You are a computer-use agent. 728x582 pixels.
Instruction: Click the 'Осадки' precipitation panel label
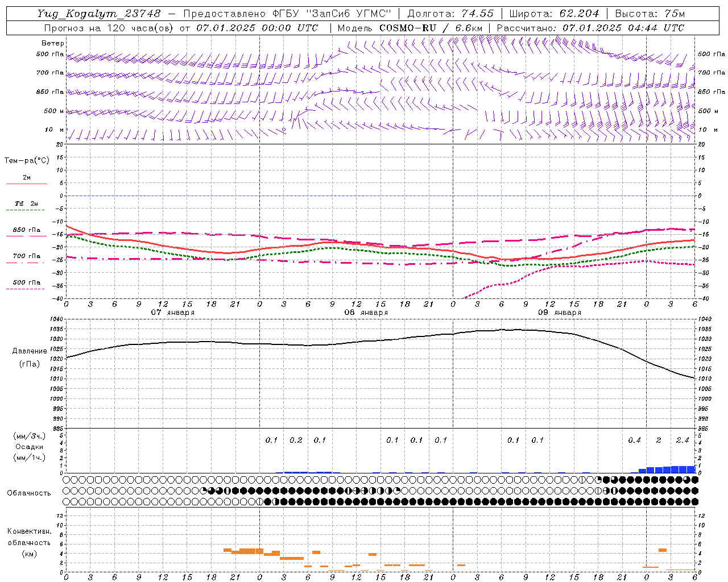30,447
